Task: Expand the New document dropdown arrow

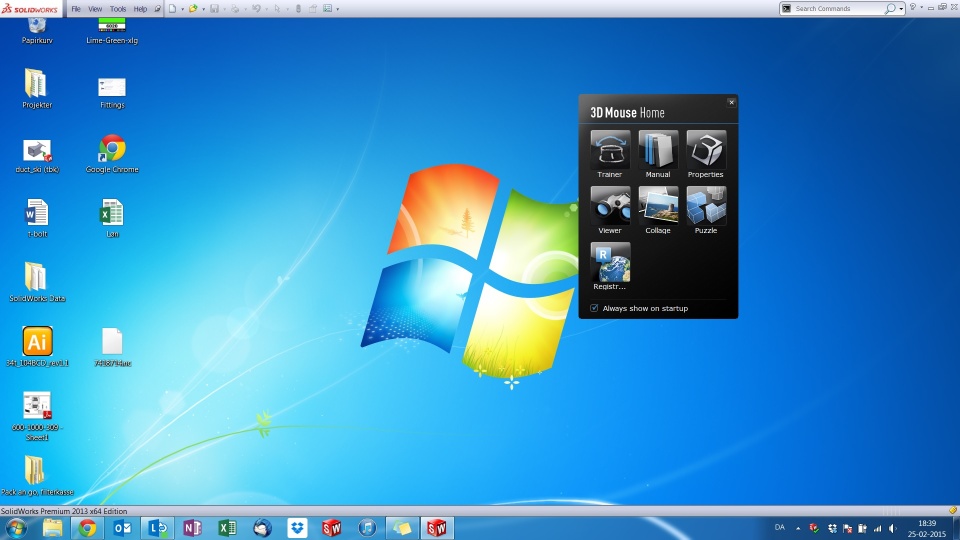Action: tap(182, 9)
